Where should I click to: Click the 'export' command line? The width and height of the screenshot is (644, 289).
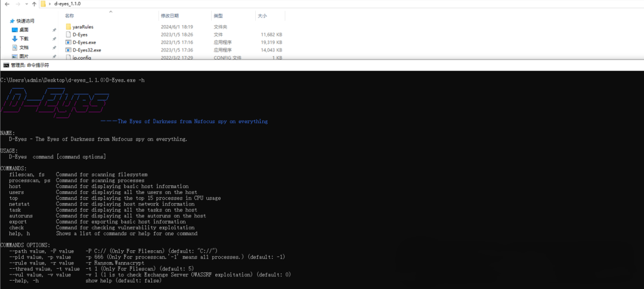(97, 222)
